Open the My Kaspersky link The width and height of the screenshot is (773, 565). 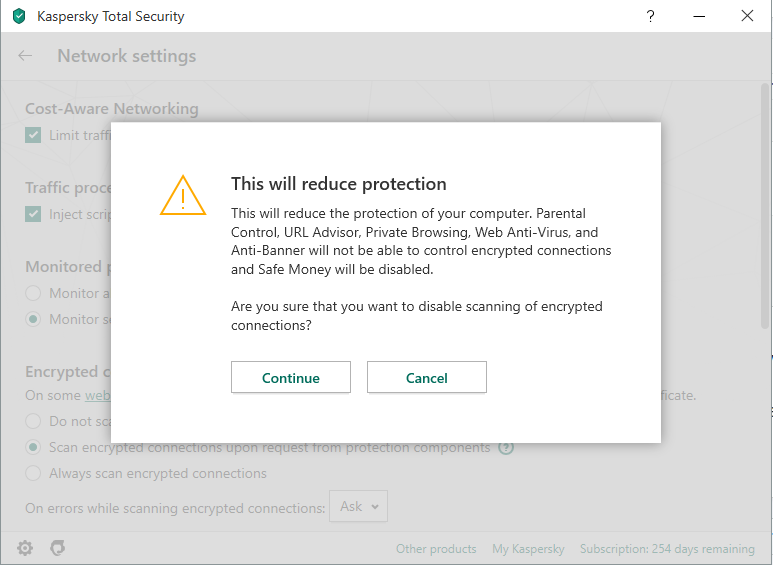pyautogui.click(x=528, y=549)
